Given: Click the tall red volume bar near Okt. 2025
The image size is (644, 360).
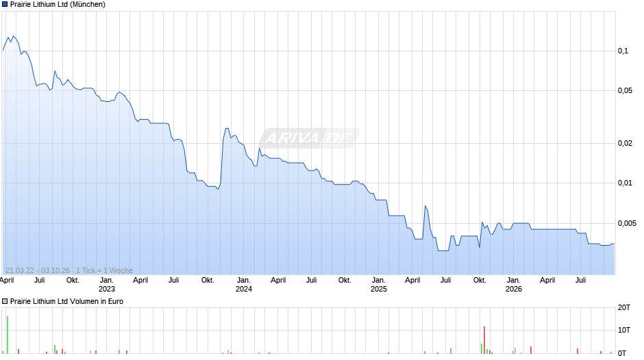Looking at the screenshot, I should (484, 340).
